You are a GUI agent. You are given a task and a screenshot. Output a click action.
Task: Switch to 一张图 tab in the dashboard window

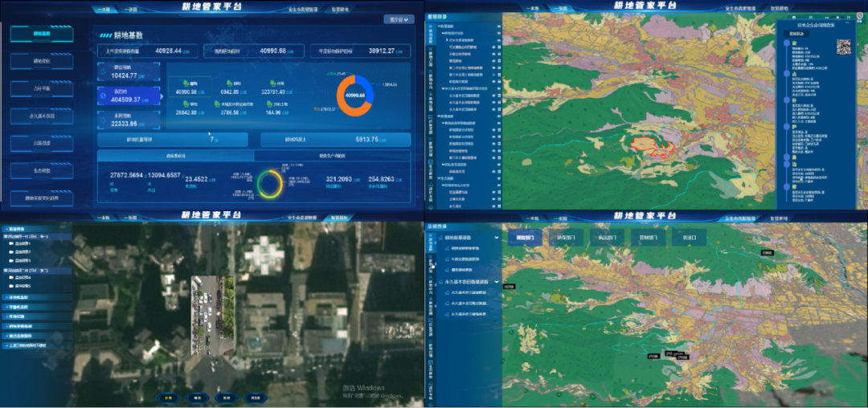click(x=131, y=10)
